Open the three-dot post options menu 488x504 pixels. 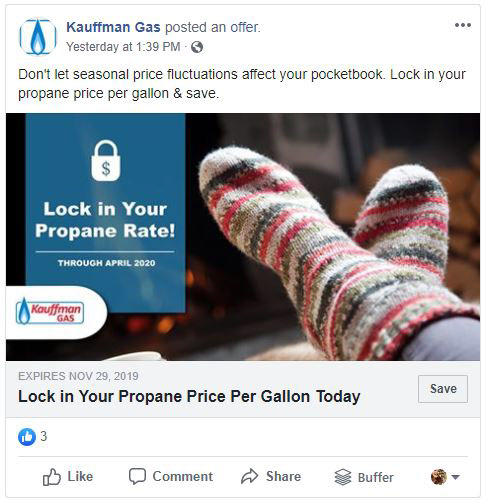pyautogui.click(x=463, y=25)
